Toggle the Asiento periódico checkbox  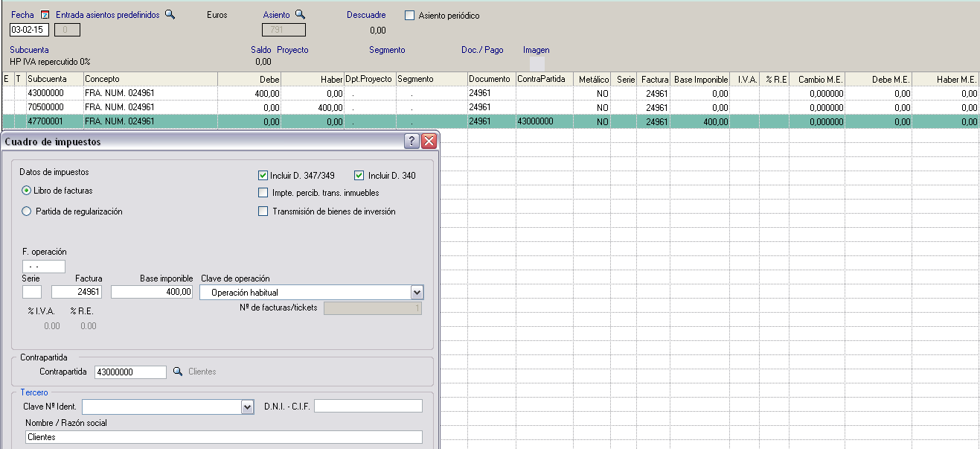tap(409, 15)
